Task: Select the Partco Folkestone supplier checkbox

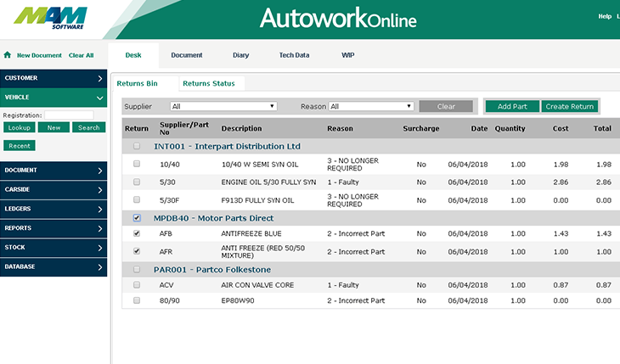Action: [x=137, y=270]
